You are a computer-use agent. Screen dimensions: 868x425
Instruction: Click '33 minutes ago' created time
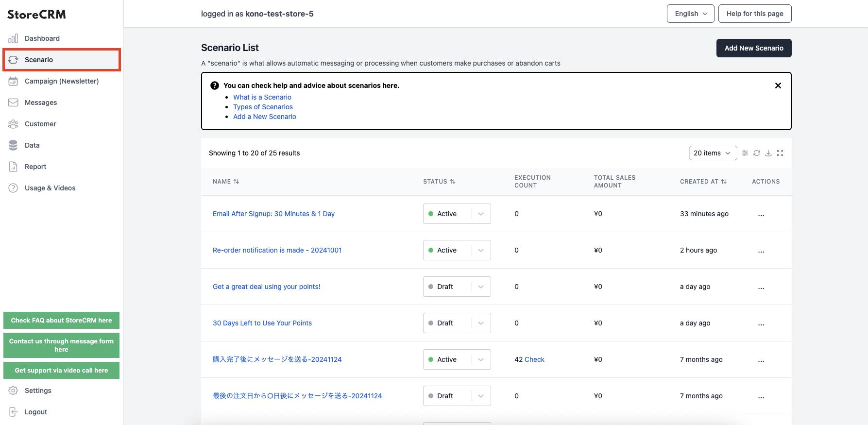(x=704, y=214)
